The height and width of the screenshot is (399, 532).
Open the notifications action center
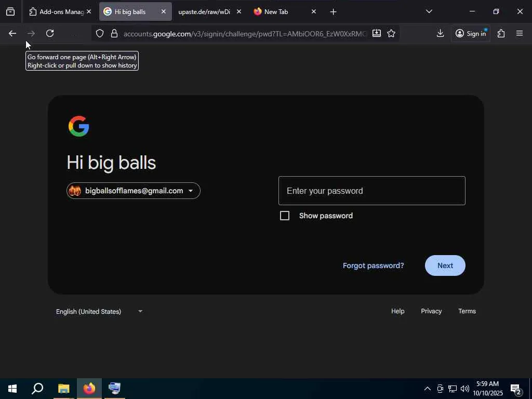516,389
